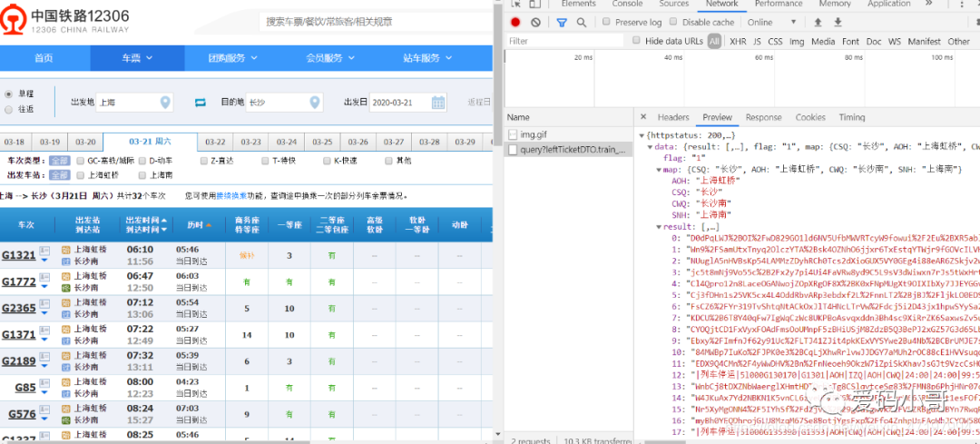Open the 车票 menu dropdown
The image size is (980, 444).
(138, 58)
